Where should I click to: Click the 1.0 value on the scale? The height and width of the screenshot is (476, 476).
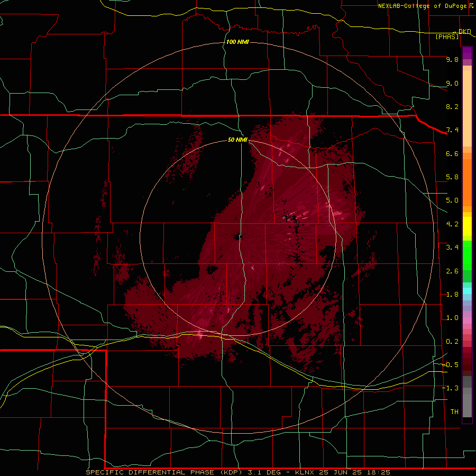[x=452, y=318]
